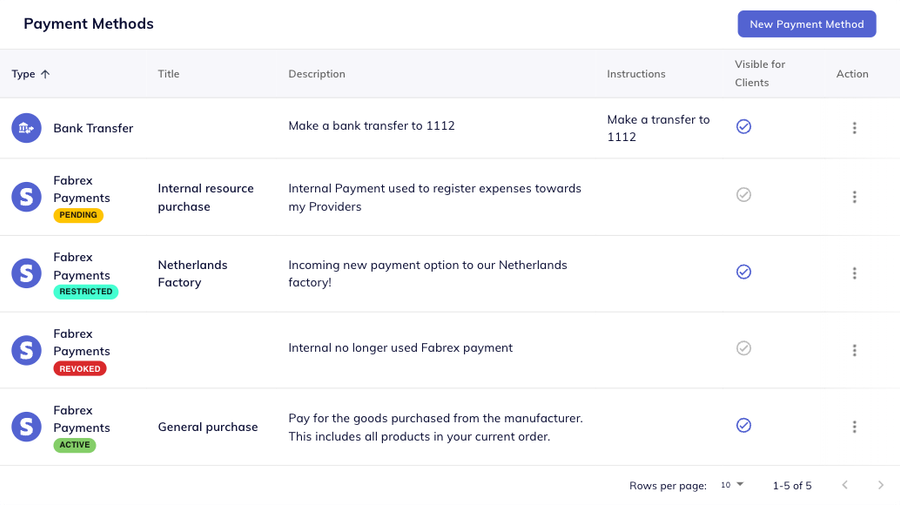900x505 pixels.
Task: Click the Fabrex icon for General purchase
Action: point(26,427)
